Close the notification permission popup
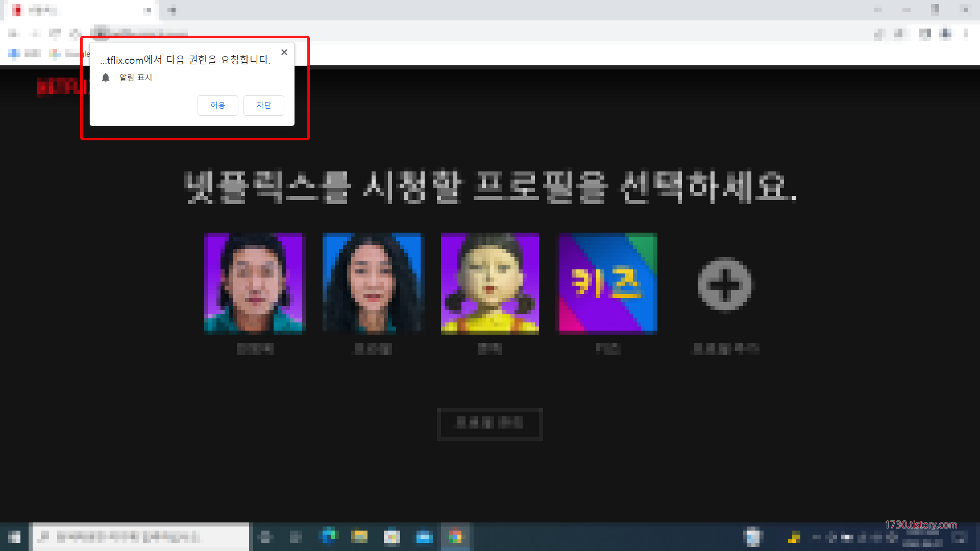This screenshot has width=980, height=551. [284, 52]
